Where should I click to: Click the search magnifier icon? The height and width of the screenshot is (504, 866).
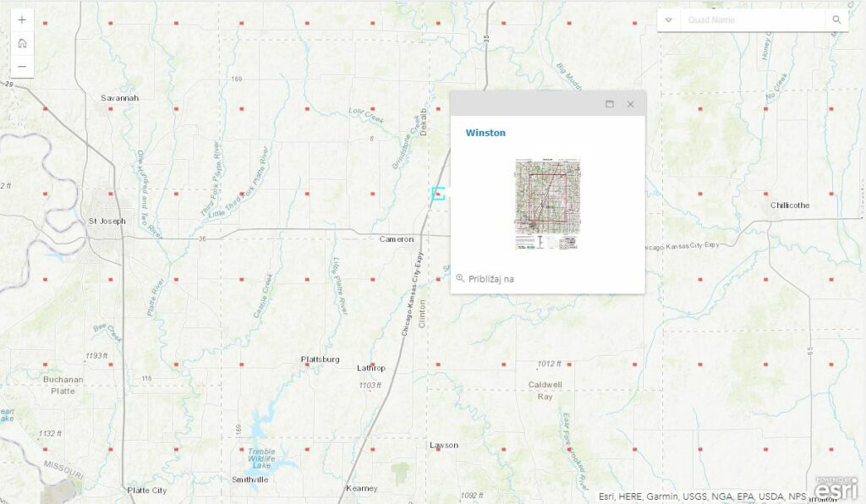(x=836, y=20)
